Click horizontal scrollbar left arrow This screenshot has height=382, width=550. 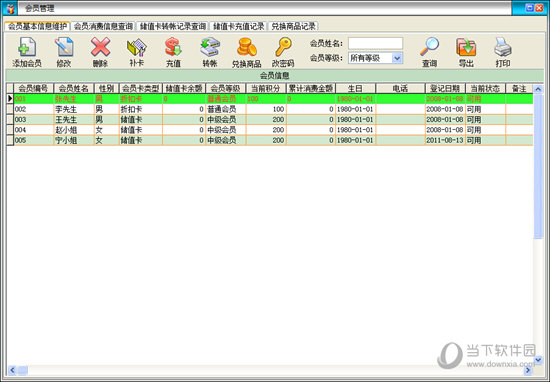point(12,370)
